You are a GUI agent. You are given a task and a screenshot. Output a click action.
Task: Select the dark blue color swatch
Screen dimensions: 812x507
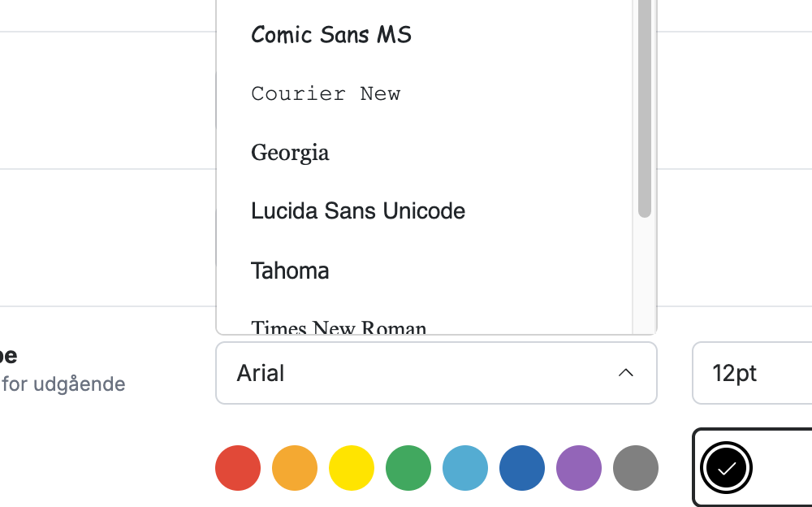click(522, 468)
